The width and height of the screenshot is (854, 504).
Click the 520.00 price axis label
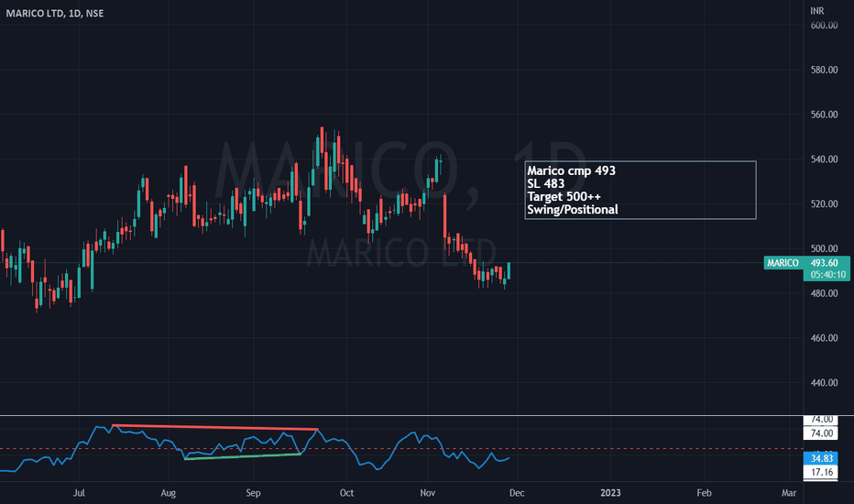824,203
